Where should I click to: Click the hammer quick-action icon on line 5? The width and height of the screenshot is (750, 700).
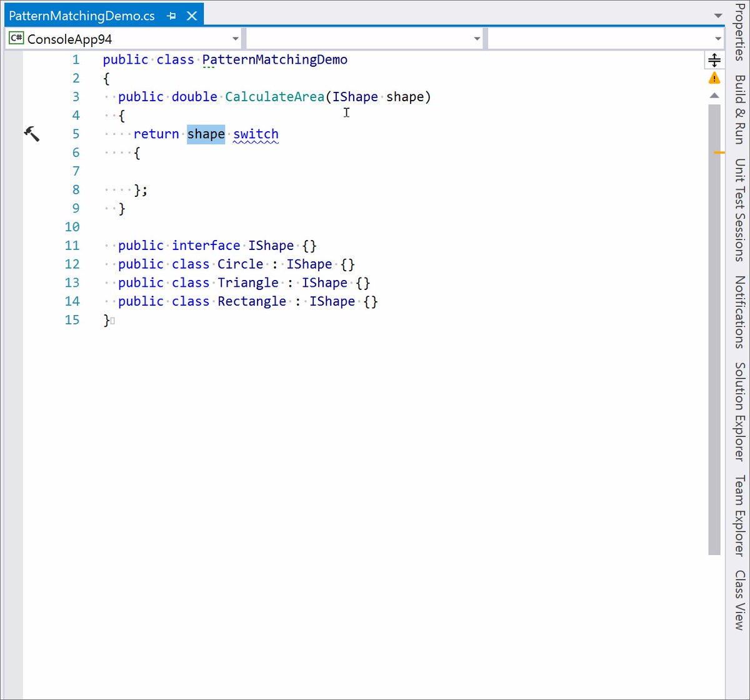(31, 133)
